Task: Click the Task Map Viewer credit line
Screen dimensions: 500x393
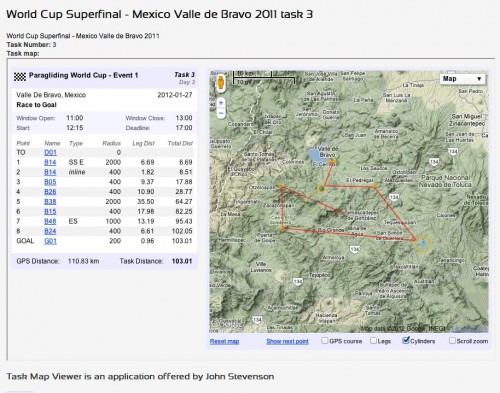Action: pos(140,377)
